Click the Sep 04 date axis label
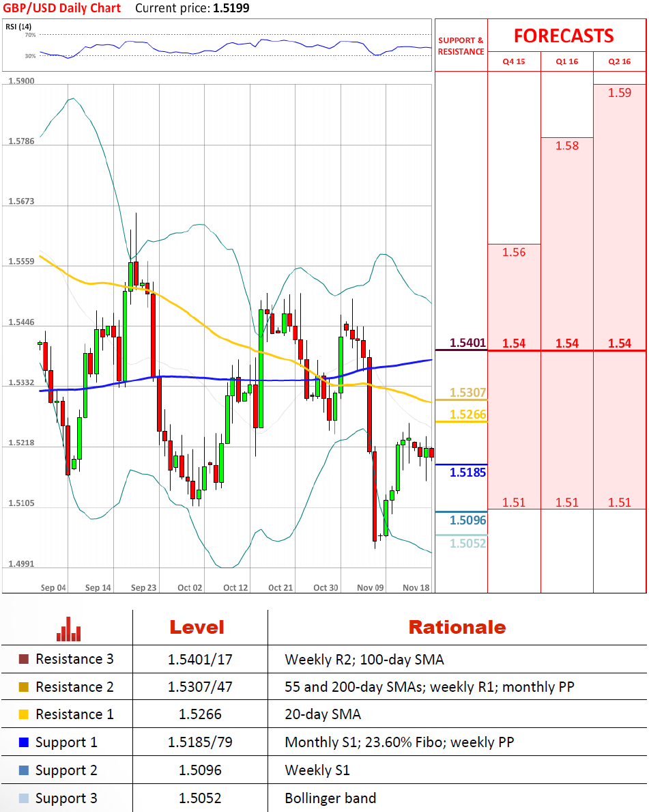This screenshot has width=649, height=812. (x=53, y=588)
